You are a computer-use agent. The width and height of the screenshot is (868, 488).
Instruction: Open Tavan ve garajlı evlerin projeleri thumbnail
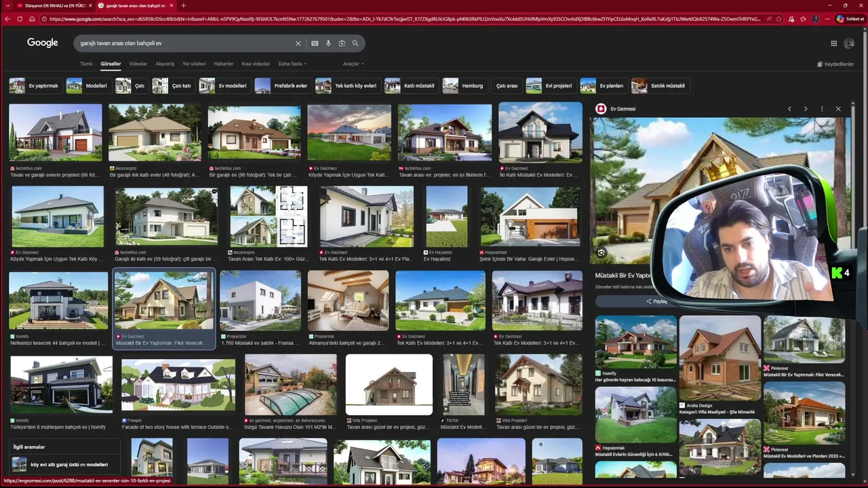(x=56, y=132)
